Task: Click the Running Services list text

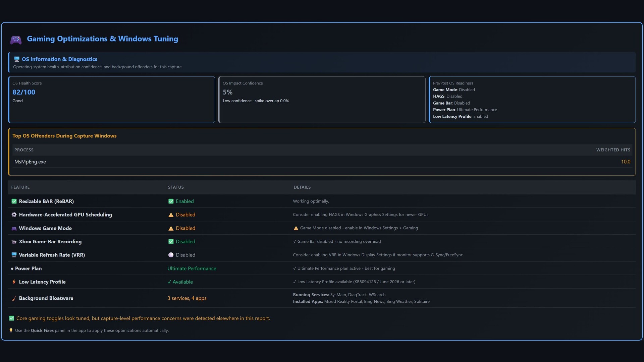Action: coord(339,295)
